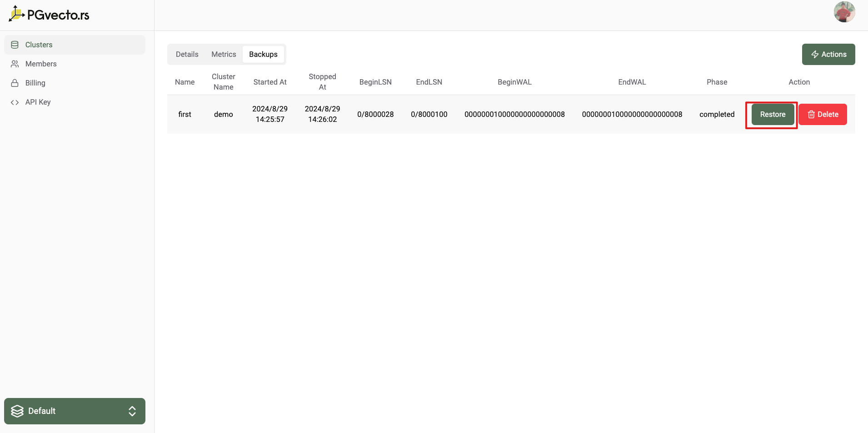The height and width of the screenshot is (433, 868).
Task: Select the Backups tab
Action: (263, 54)
